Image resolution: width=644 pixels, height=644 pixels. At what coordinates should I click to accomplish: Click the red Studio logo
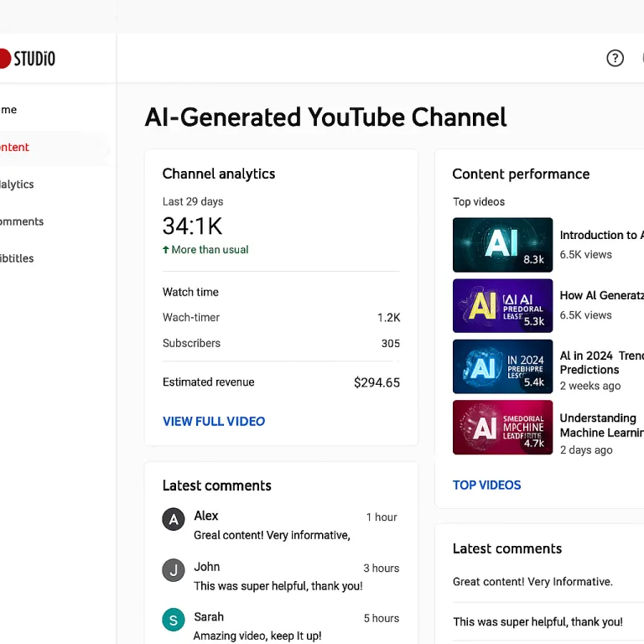(x=28, y=59)
